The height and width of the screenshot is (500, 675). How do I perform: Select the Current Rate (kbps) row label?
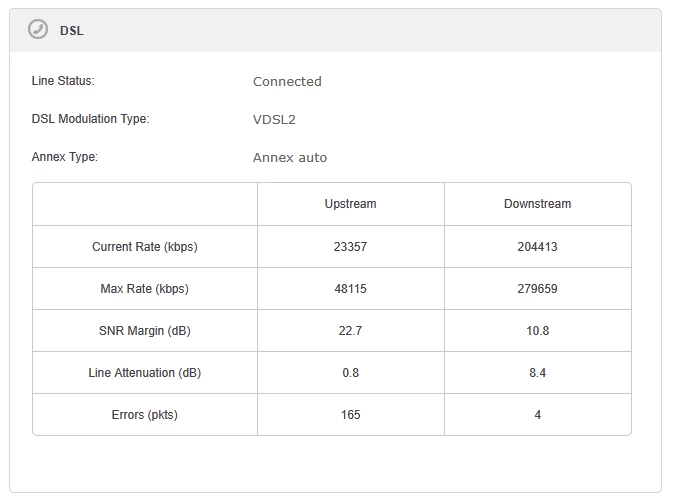click(145, 247)
